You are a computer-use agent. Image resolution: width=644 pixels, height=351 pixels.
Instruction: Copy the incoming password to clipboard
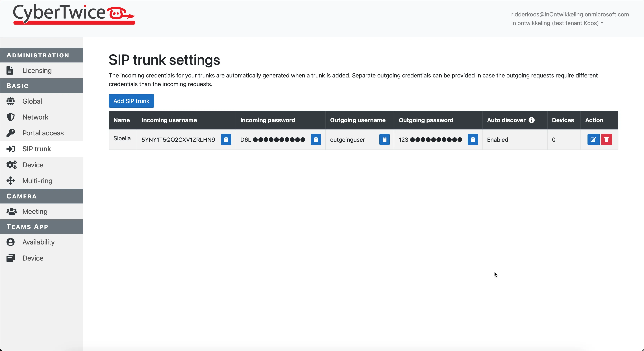point(316,140)
